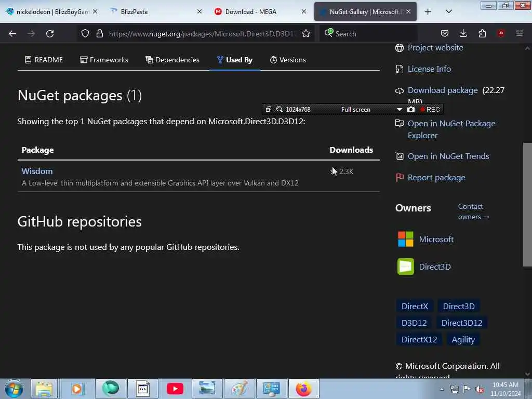Viewport: 532px width, 399px height.
Task: Click Open in NuGet Trends
Action: tap(448, 156)
